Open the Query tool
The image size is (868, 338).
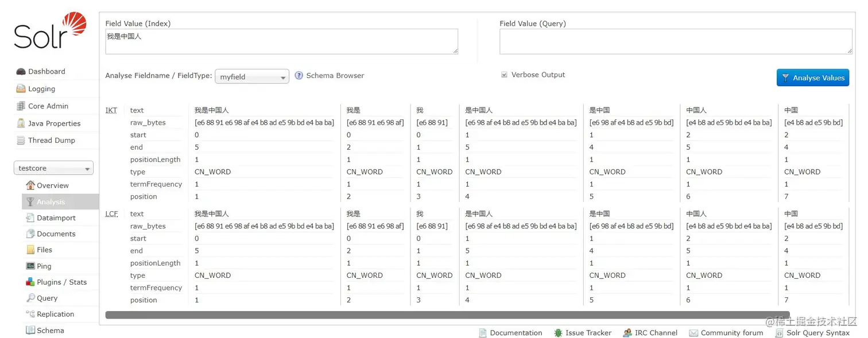pos(48,298)
